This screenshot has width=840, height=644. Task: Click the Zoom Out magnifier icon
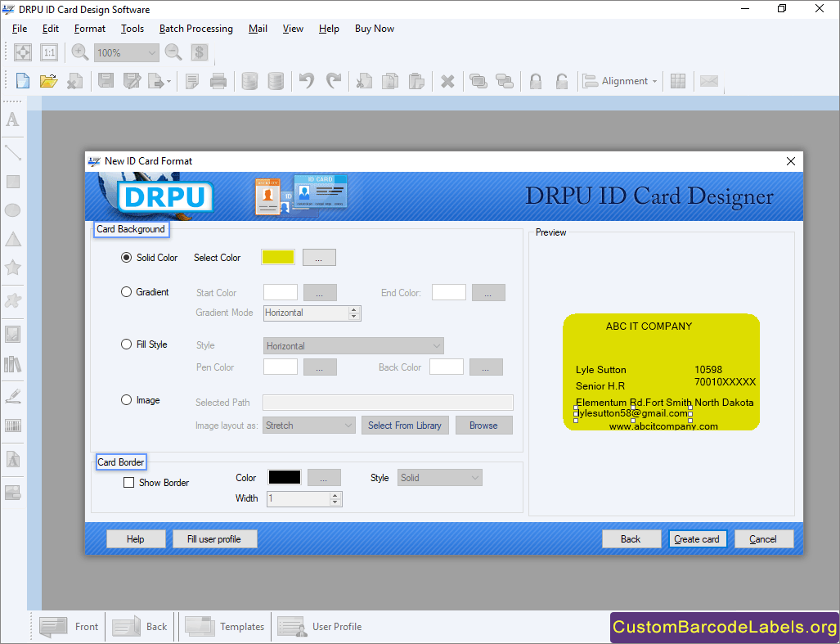pyautogui.click(x=173, y=52)
